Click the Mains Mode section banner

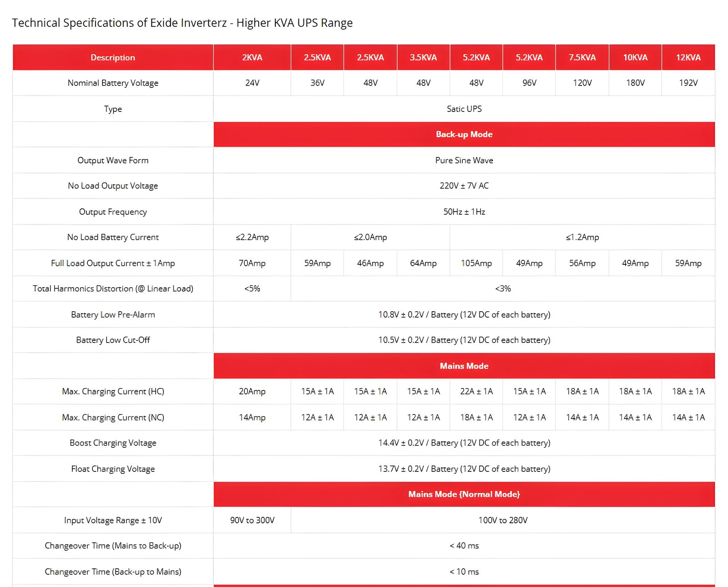click(x=464, y=366)
